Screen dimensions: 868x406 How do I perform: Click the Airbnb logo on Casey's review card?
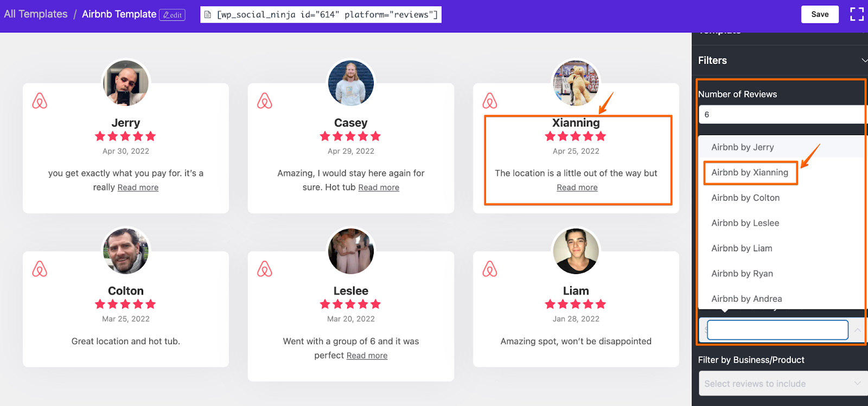point(265,101)
